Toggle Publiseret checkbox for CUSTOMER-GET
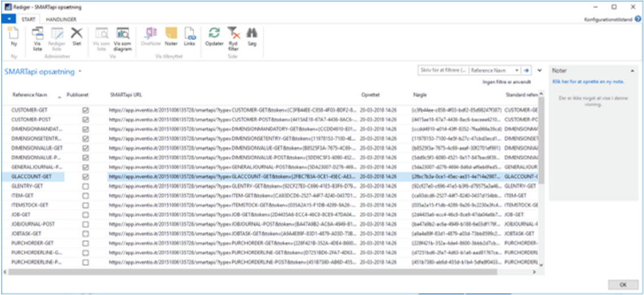The width and height of the screenshot is (644, 295). click(86, 110)
